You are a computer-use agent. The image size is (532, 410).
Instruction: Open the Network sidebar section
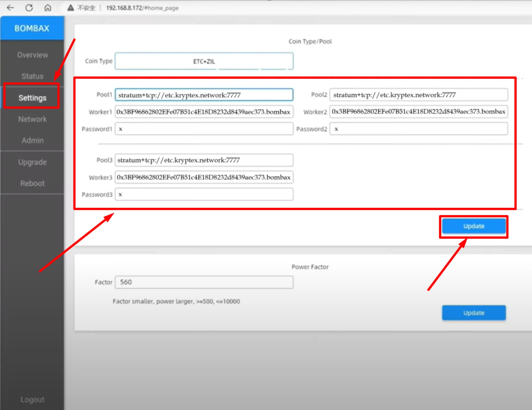32,119
